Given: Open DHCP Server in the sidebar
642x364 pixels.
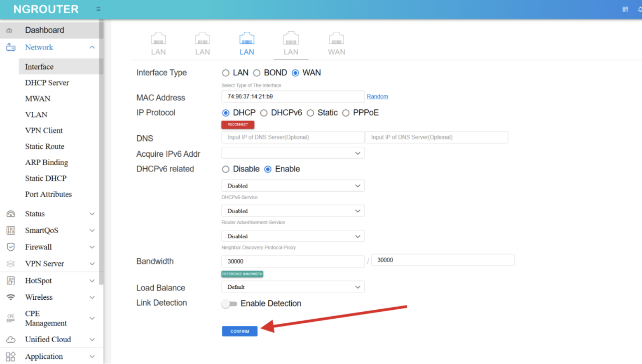Looking at the screenshot, I should point(47,83).
